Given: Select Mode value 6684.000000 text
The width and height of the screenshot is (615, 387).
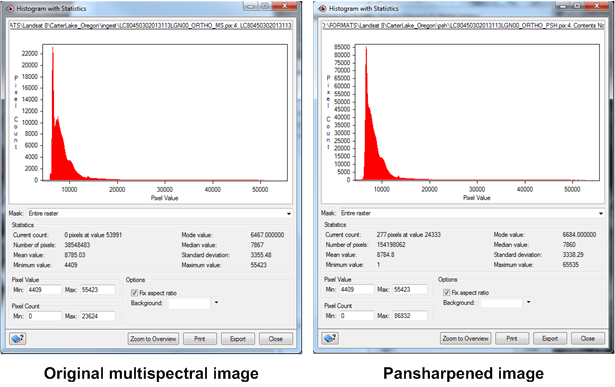Looking at the screenshot, I should [579, 234].
